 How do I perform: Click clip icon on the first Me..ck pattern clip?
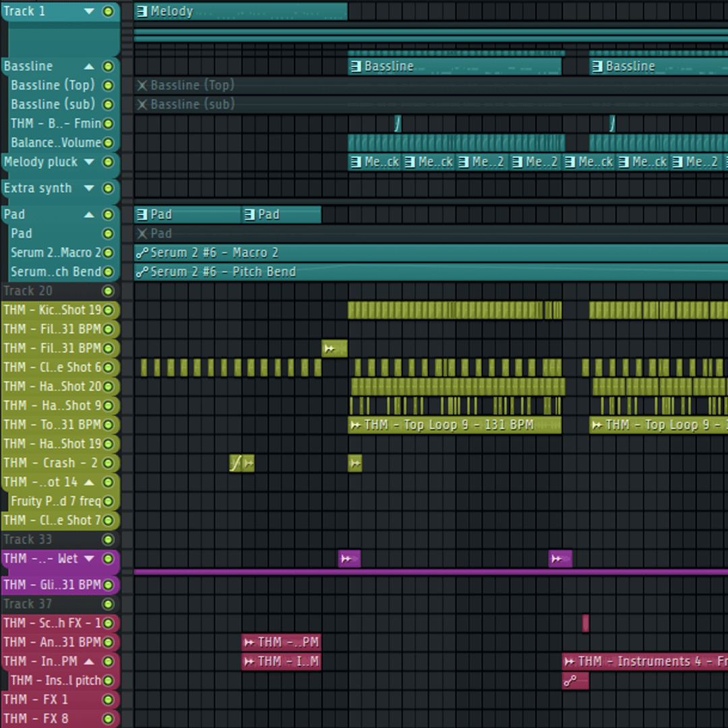(x=355, y=162)
